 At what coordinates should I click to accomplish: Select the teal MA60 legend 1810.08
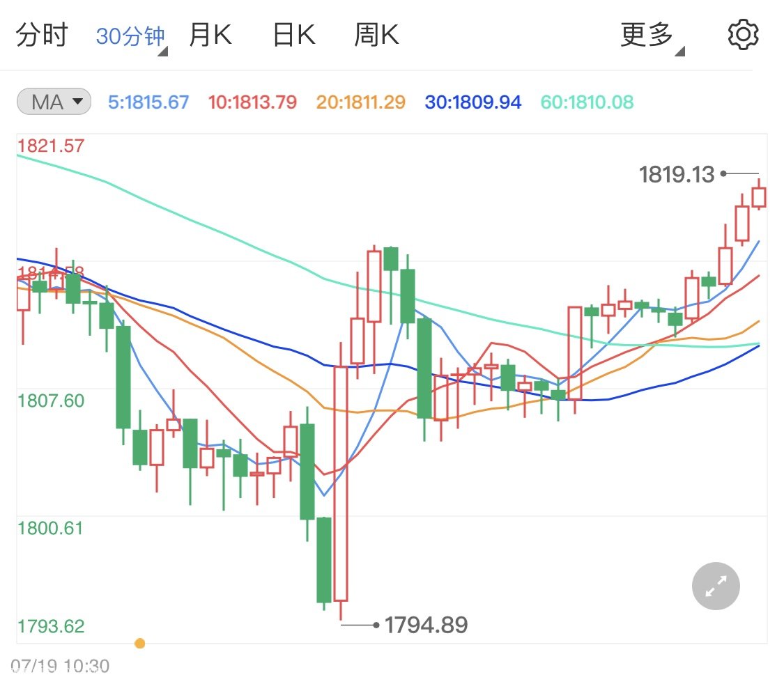pyautogui.click(x=587, y=102)
